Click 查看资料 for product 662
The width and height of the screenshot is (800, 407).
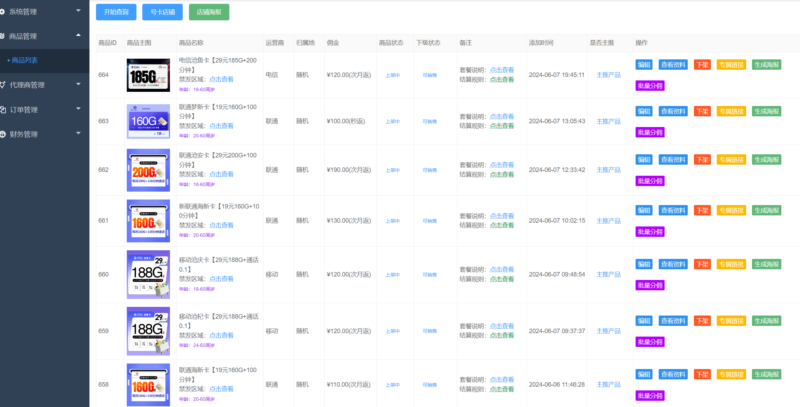(x=673, y=160)
